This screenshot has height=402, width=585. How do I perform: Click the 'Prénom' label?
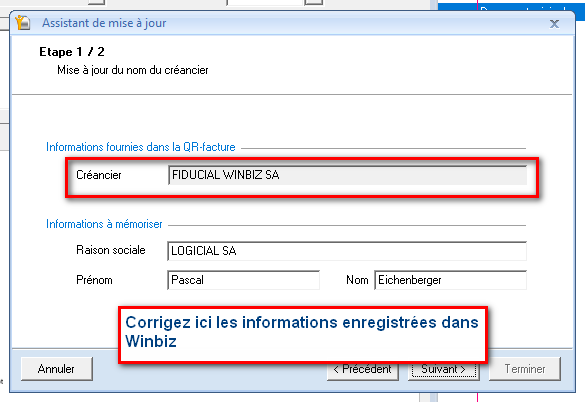(x=94, y=280)
